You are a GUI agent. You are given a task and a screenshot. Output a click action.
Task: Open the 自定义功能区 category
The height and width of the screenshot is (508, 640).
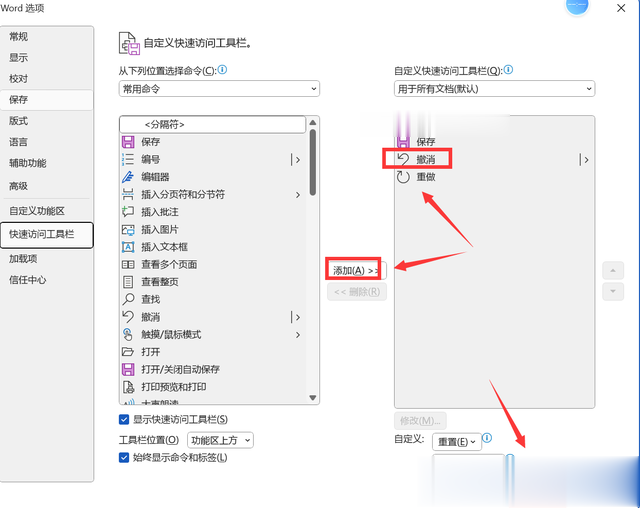47,211
